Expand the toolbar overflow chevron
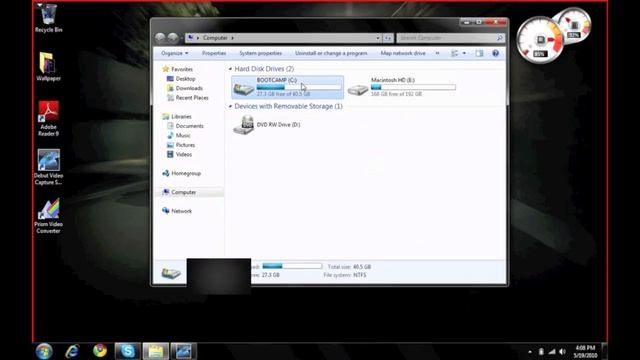This screenshot has height=360, width=640. (x=438, y=53)
